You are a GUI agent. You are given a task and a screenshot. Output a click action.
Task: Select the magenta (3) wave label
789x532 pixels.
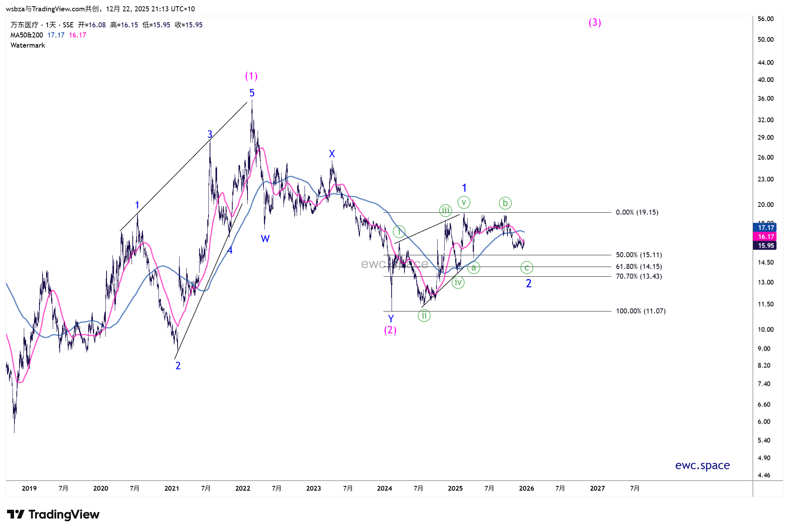pyautogui.click(x=595, y=23)
